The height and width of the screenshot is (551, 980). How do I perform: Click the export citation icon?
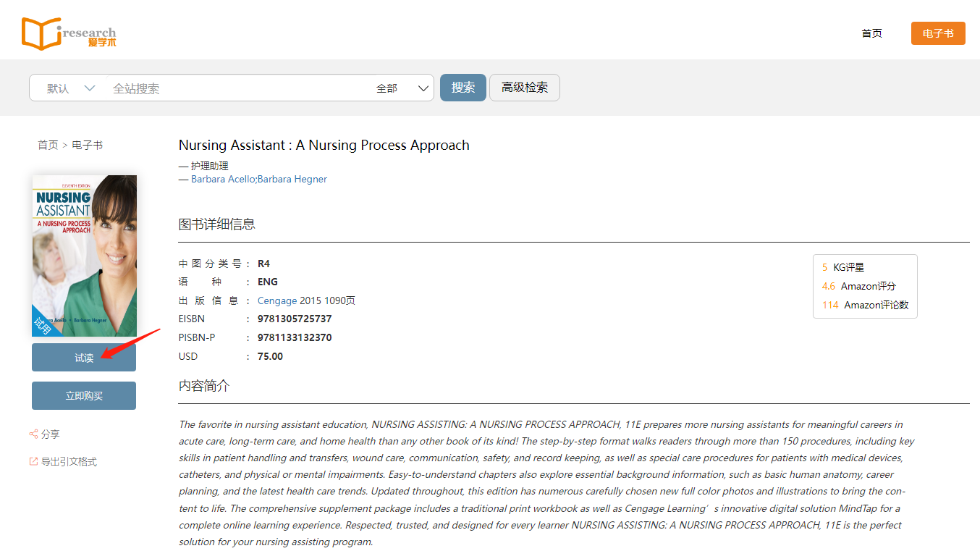point(33,461)
